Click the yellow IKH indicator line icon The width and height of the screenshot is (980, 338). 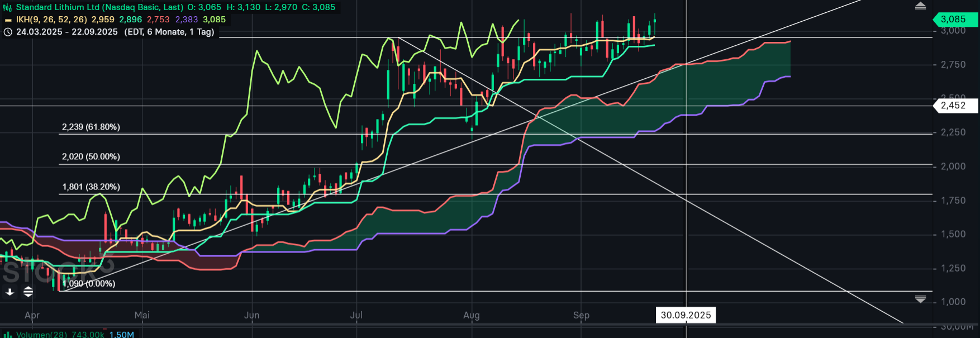coord(8,20)
